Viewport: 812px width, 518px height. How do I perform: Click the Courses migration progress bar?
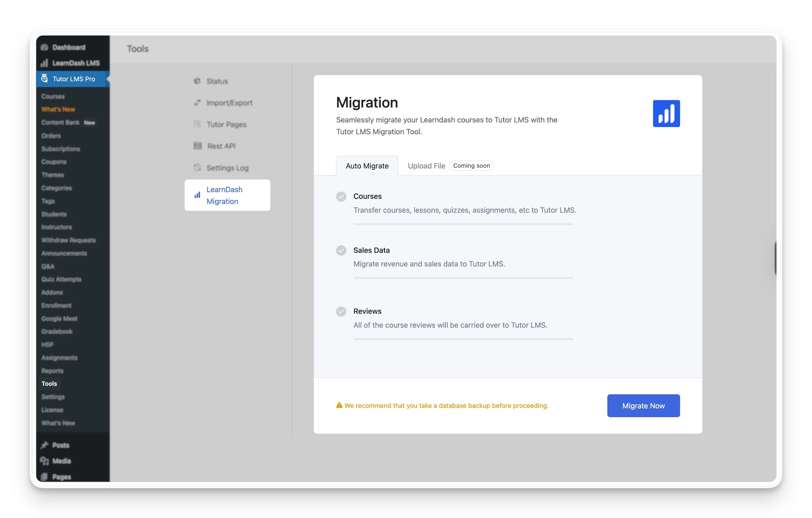pyautogui.click(x=463, y=224)
